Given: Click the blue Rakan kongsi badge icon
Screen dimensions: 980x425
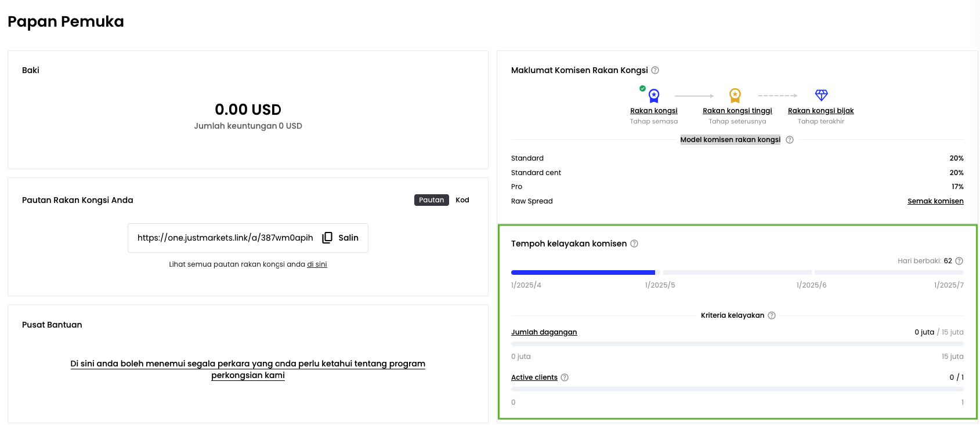Looking at the screenshot, I should pyautogui.click(x=654, y=96).
